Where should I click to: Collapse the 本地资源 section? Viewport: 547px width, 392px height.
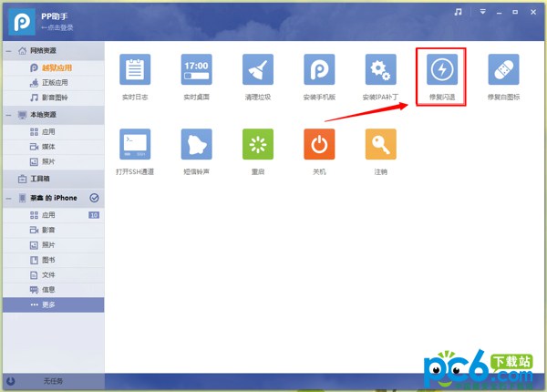pyautogui.click(x=9, y=116)
